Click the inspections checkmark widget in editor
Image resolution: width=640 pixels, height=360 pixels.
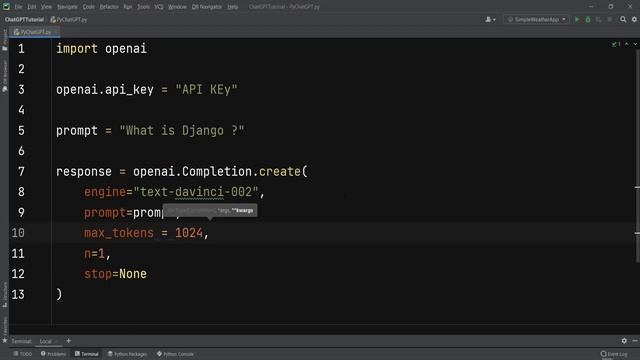(x=616, y=44)
